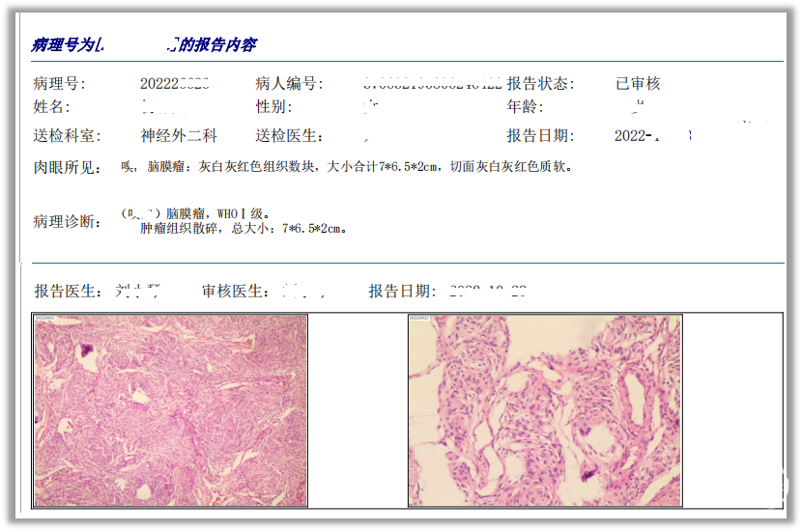Select the gross description text mentioning 7*6.5*2cm 切面
The height and width of the screenshot is (532, 802).
347,167
